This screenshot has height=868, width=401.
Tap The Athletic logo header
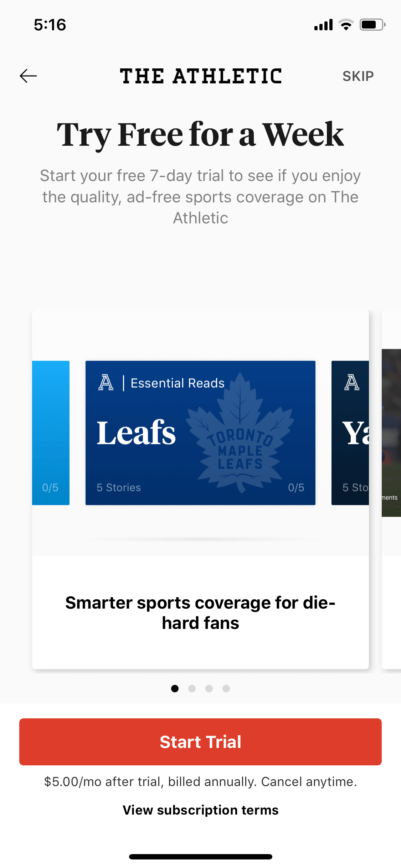point(201,76)
